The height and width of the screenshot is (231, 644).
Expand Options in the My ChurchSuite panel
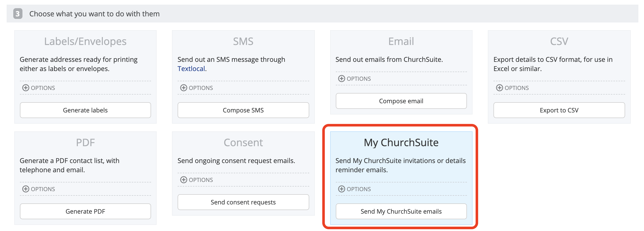click(x=342, y=189)
